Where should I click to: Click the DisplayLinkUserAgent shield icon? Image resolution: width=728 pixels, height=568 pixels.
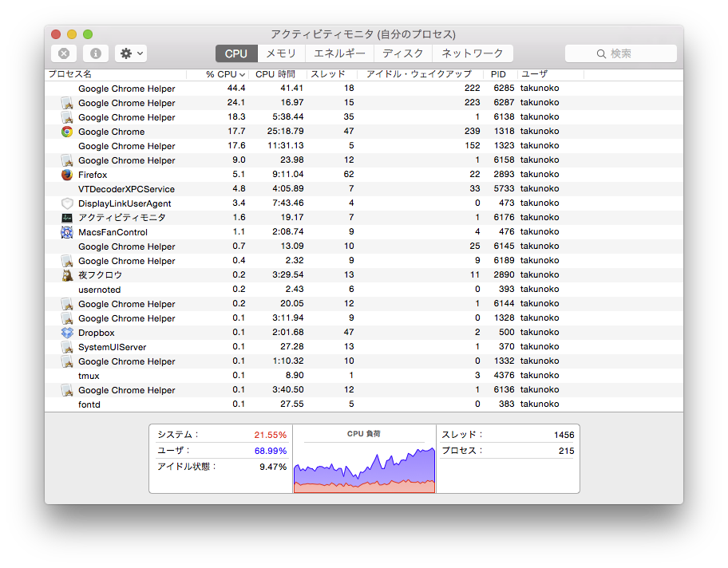[x=67, y=203]
